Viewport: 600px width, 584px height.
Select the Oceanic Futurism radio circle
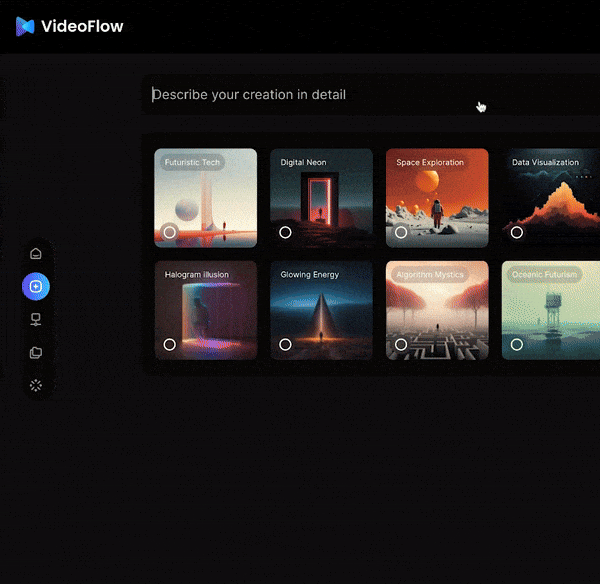click(517, 344)
